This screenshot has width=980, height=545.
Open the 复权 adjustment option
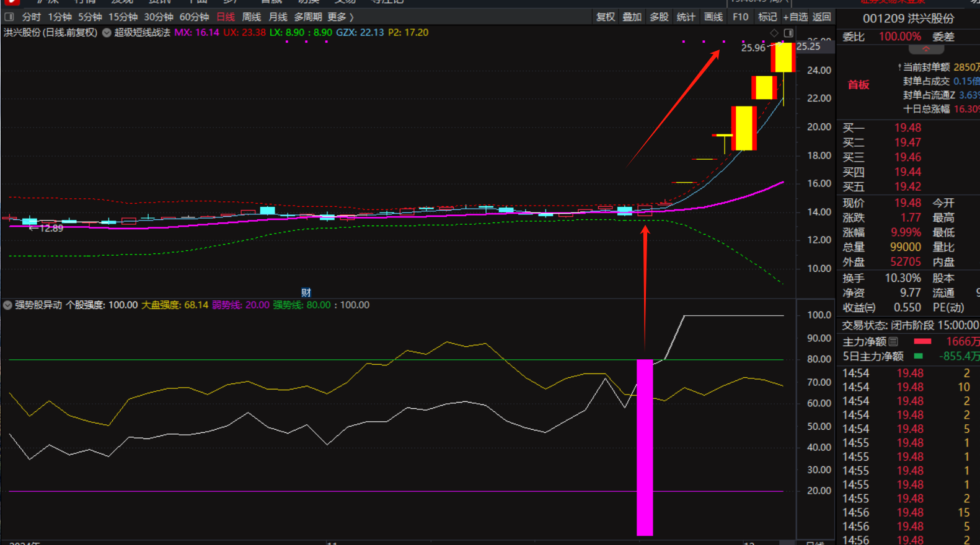point(606,17)
